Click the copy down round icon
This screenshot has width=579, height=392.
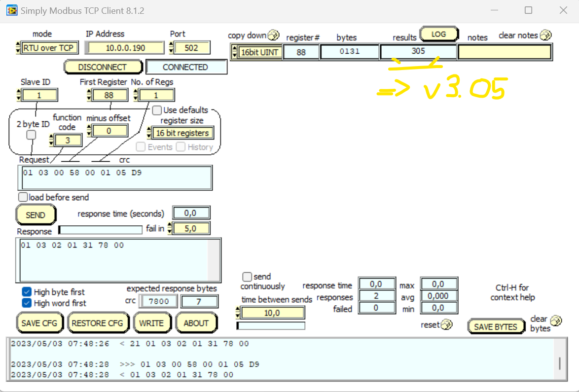click(273, 36)
